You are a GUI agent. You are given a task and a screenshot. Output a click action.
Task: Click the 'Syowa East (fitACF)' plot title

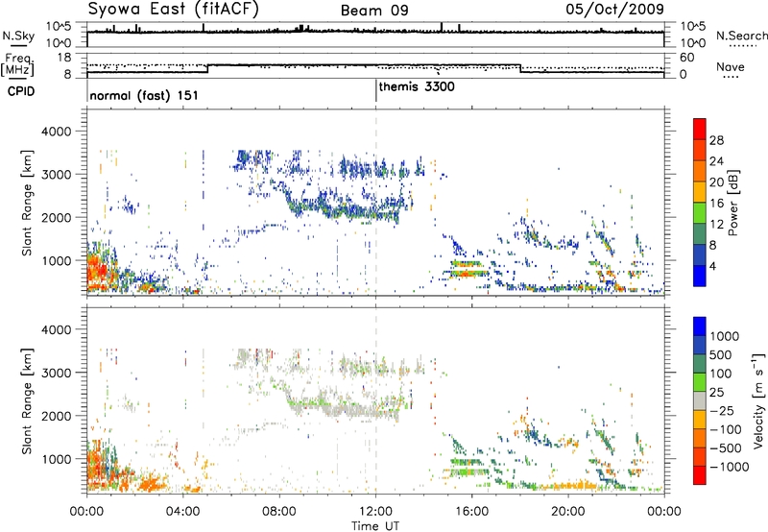[x=173, y=10]
